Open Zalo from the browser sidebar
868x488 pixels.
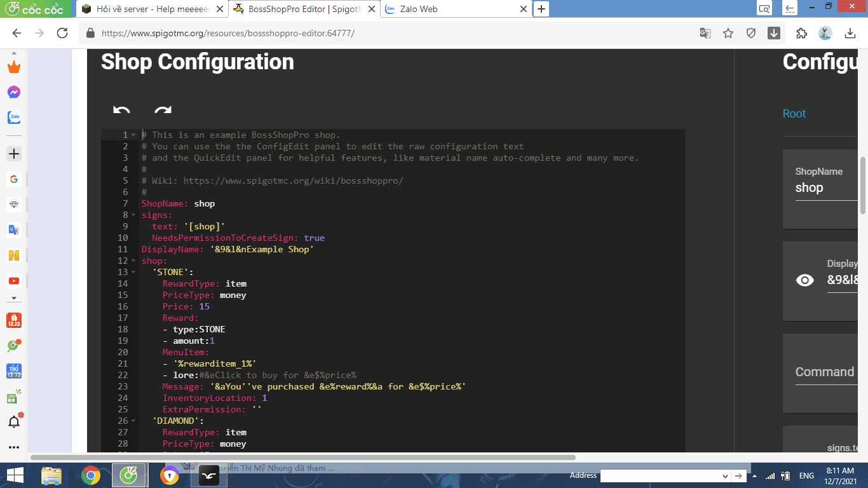pyautogui.click(x=14, y=118)
